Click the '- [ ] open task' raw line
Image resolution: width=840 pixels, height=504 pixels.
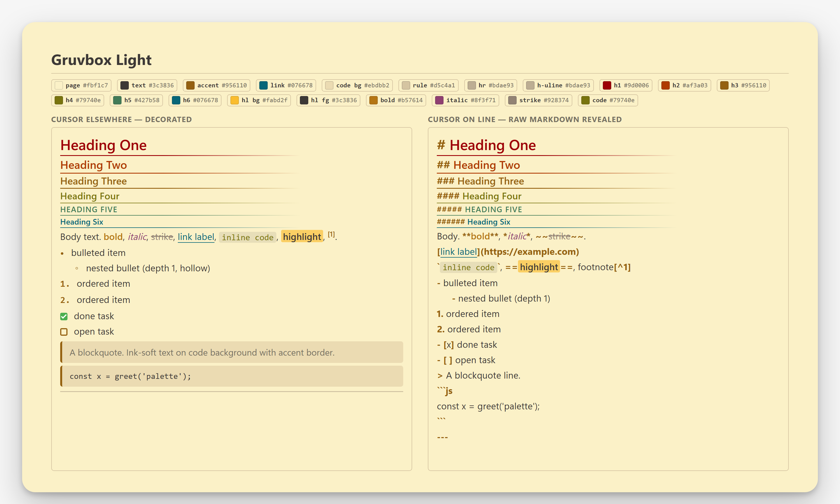point(466,360)
